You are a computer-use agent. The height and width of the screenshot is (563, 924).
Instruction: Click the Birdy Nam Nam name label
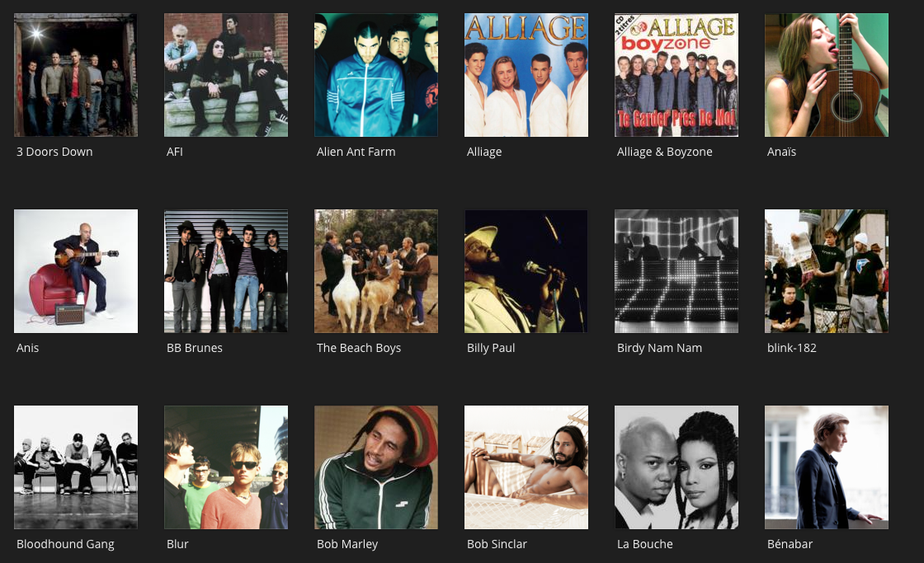(659, 348)
